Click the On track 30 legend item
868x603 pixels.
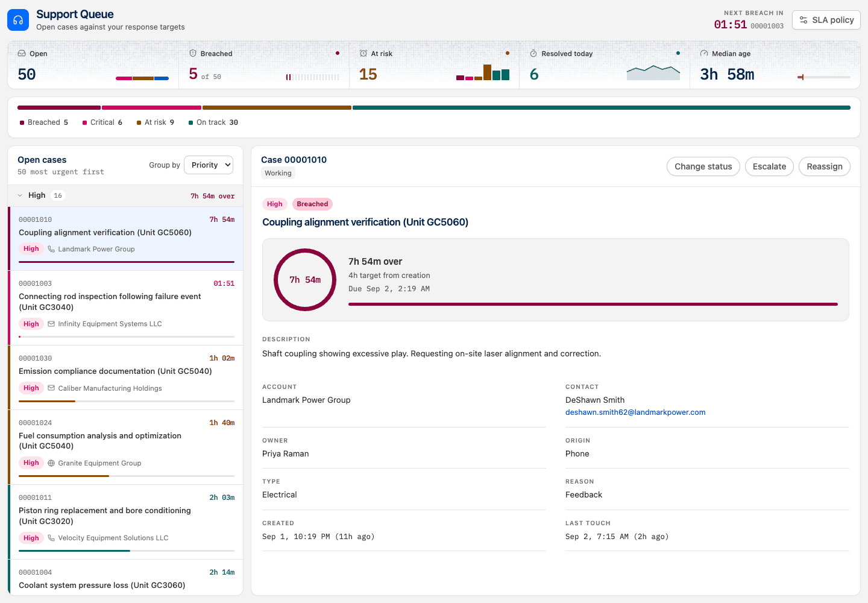[213, 122]
